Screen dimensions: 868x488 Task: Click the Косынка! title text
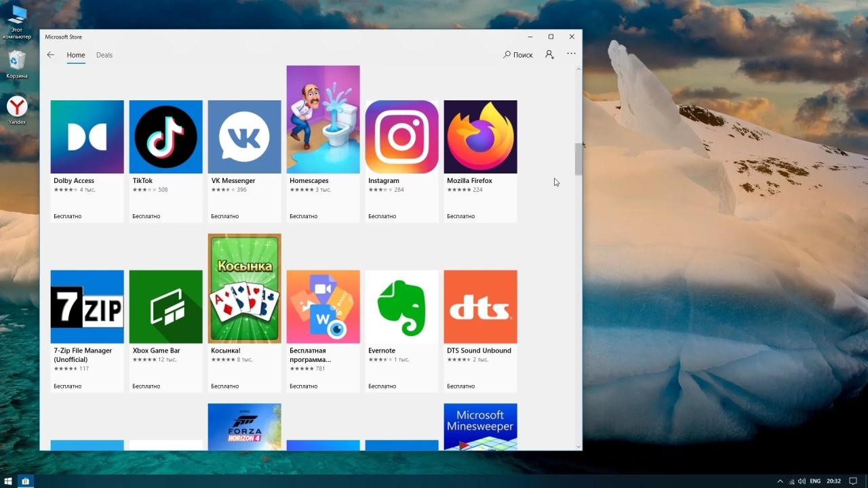click(226, 350)
